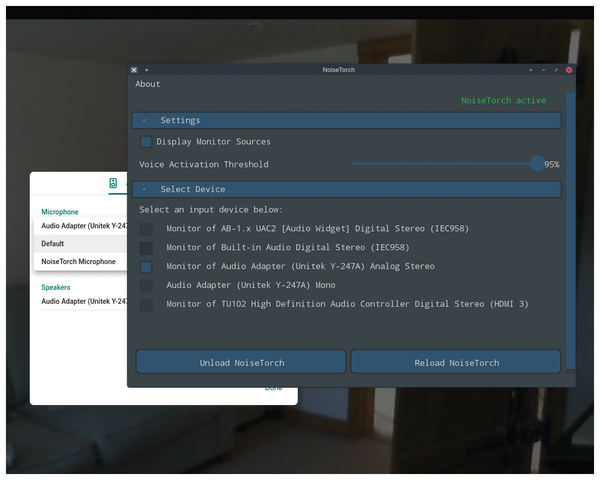
Task: Click the Speakers label in settings dialog
Action: click(x=55, y=287)
